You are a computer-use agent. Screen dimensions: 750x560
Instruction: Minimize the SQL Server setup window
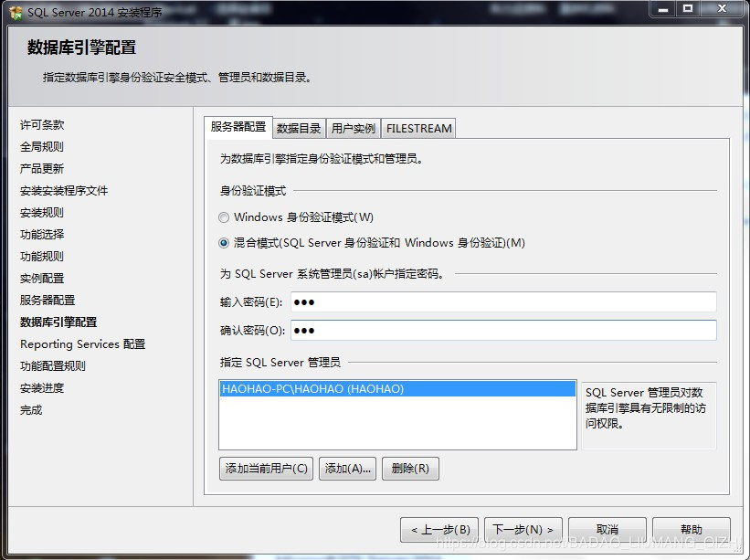pos(664,9)
